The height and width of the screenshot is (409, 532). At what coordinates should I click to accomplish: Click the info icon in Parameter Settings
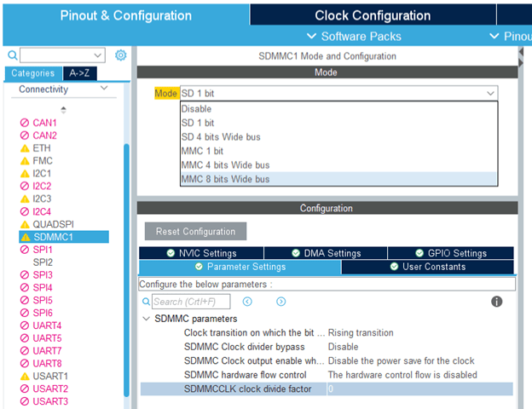(x=496, y=302)
